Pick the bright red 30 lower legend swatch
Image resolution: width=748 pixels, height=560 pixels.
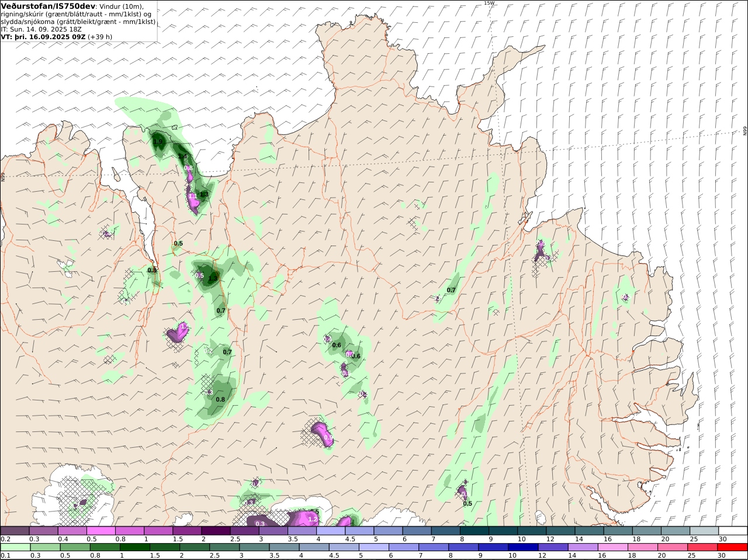[733, 548]
